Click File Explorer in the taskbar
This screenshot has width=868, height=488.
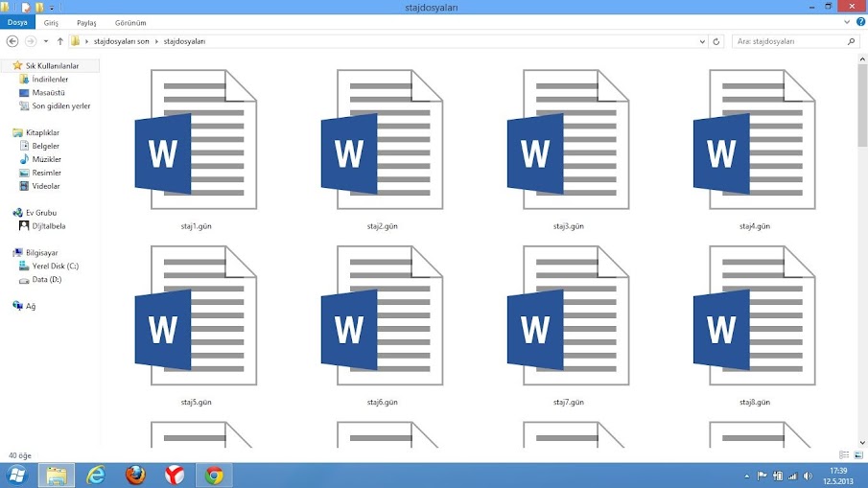click(57, 476)
